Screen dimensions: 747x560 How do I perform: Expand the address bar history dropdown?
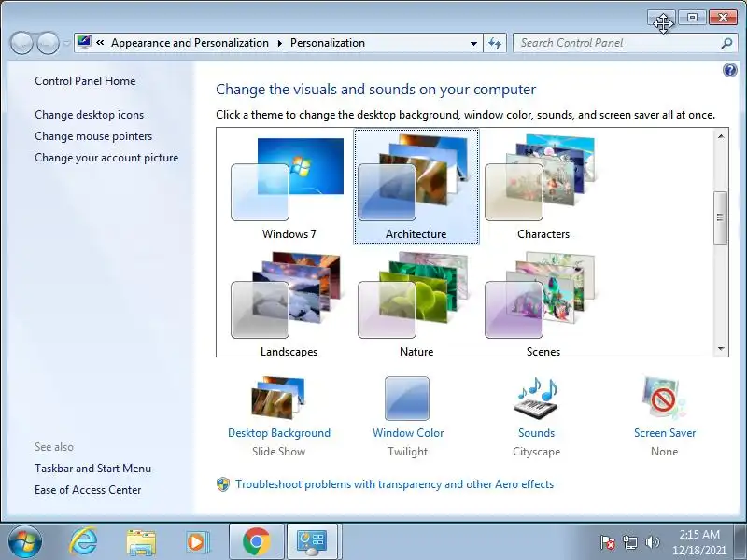473,43
